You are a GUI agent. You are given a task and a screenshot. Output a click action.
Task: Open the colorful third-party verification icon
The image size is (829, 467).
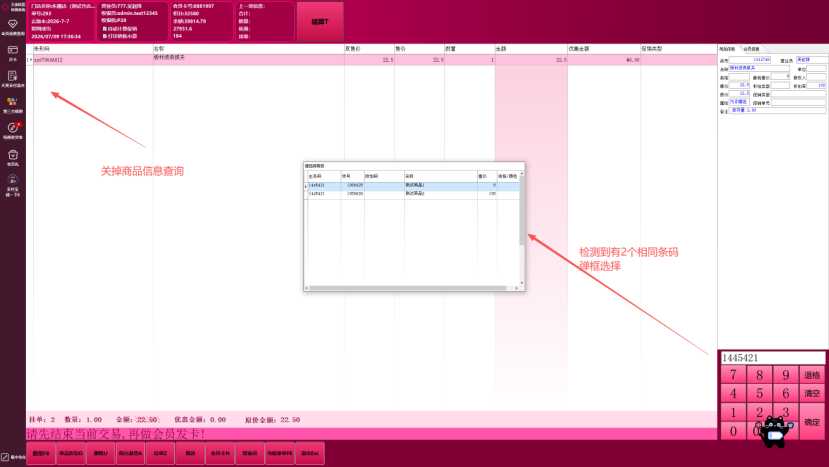[x=13, y=102]
